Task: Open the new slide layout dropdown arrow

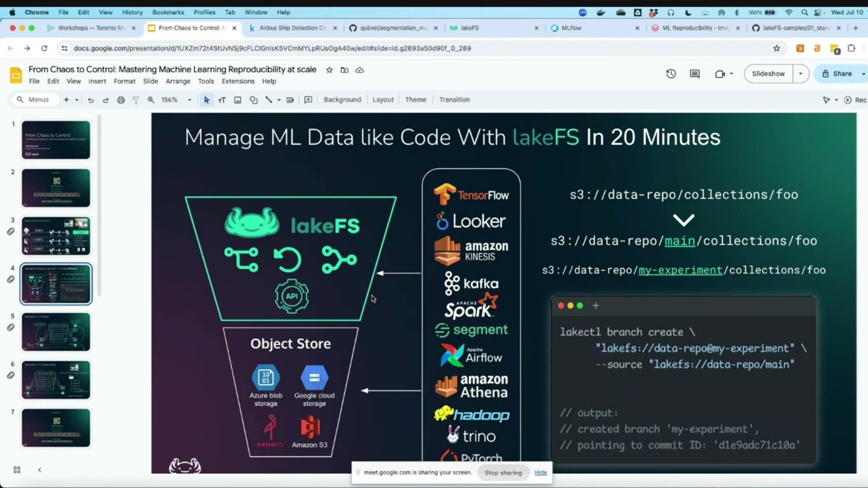Action: pos(77,100)
